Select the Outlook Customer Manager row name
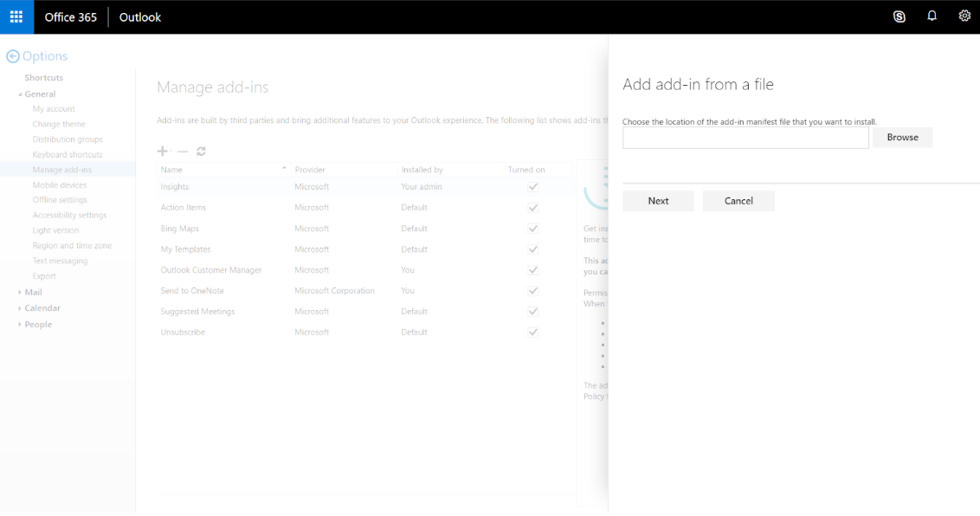 click(x=211, y=270)
